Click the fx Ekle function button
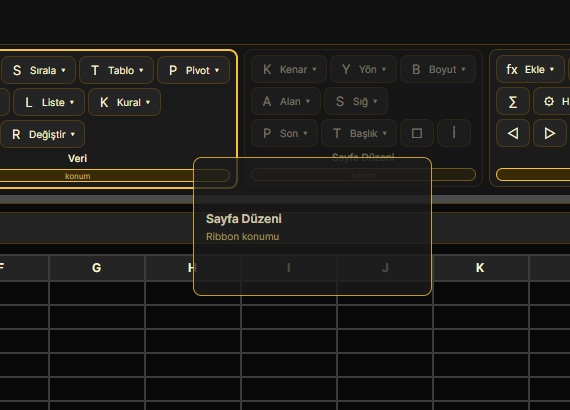The image size is (570, 410). pyautogui.click(x=530, y=69)
